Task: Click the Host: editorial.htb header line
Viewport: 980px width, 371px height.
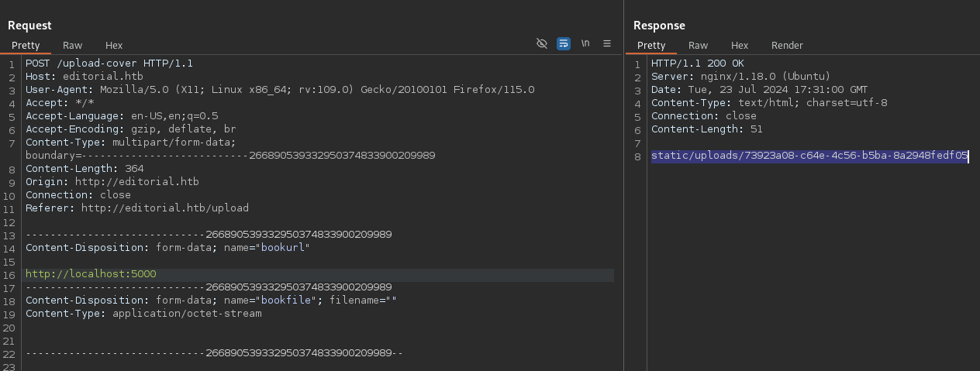Action: [x=84, y=77]
